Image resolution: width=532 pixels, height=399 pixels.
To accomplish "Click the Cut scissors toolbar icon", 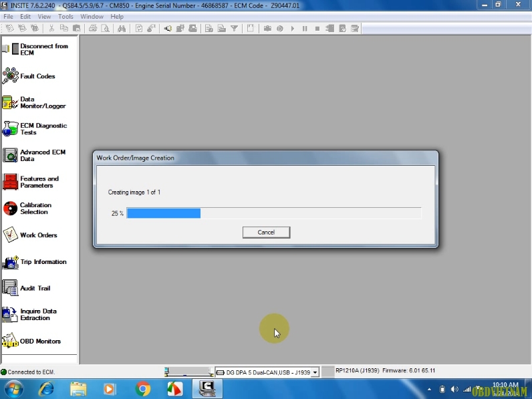I will [x=51, y=29].
